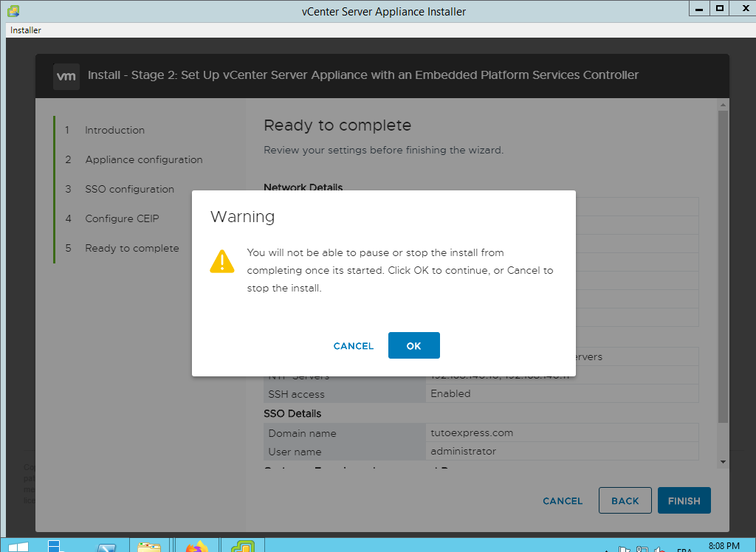Go to Appliance configuration step
Screen dimensions: 756x552
[144, 159]
